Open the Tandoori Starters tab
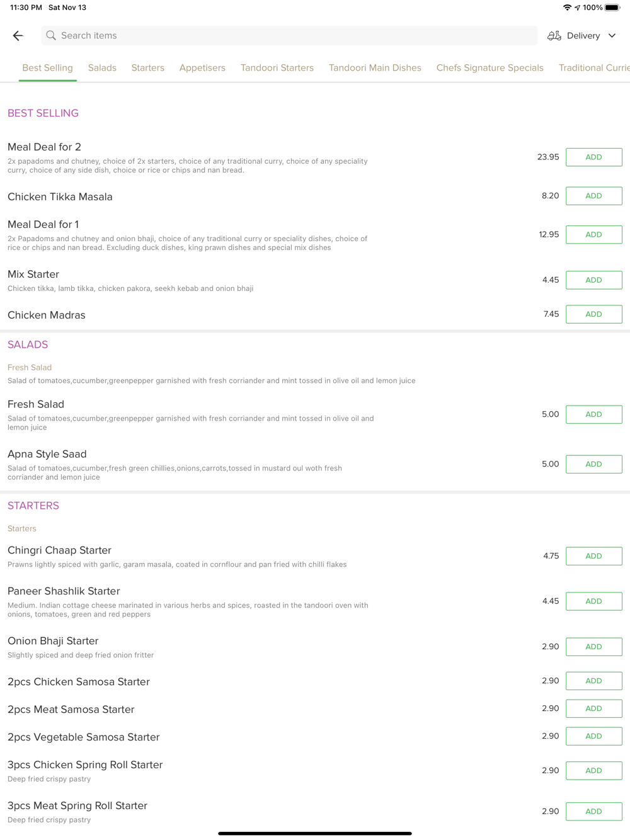 tap(277, 68)
